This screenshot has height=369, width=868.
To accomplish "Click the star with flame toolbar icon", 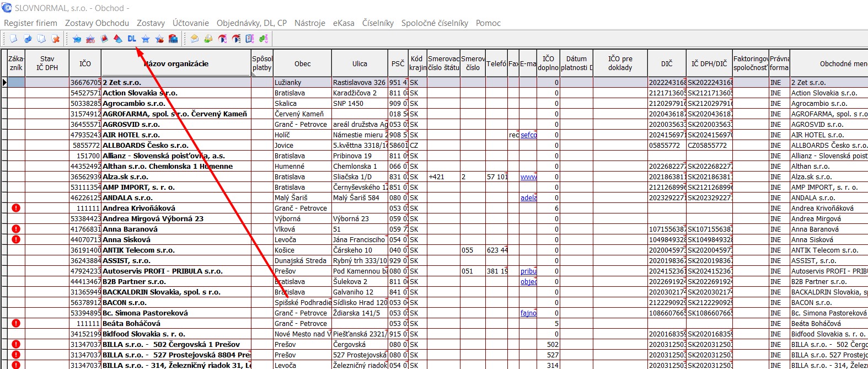I will click(x=159, y=39).
